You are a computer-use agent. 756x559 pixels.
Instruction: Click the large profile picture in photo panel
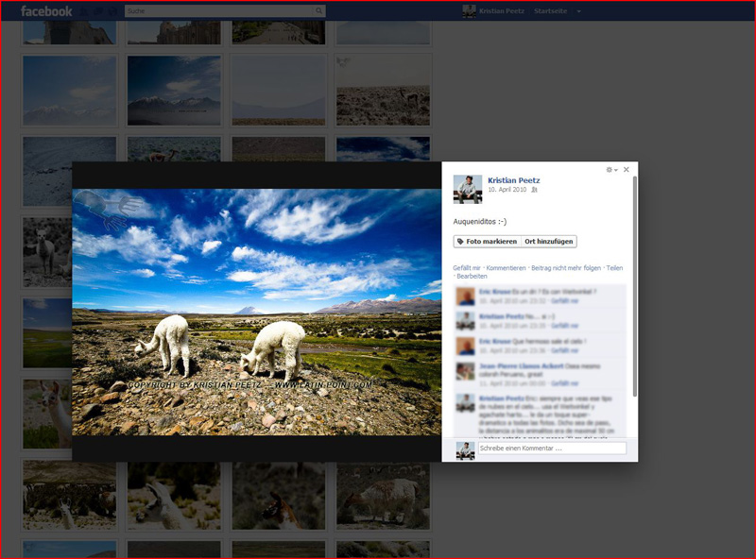[x=468, y=190]
